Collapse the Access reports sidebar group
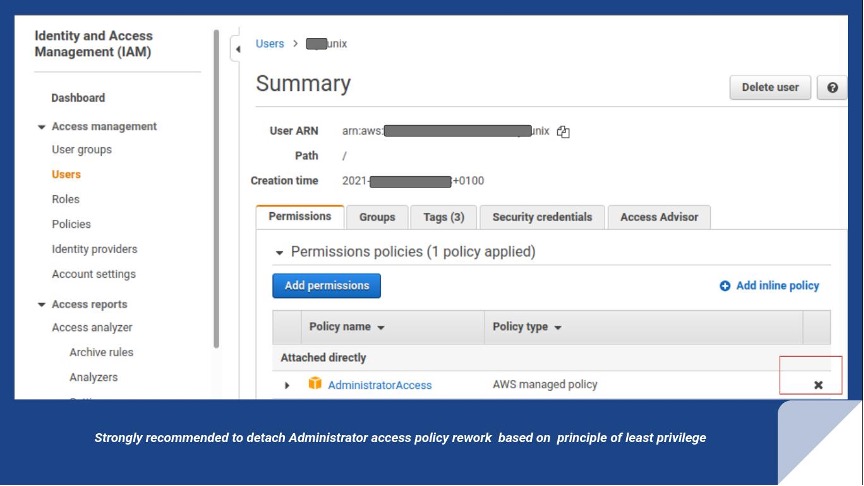864x486 pixels. pos(41,305)
